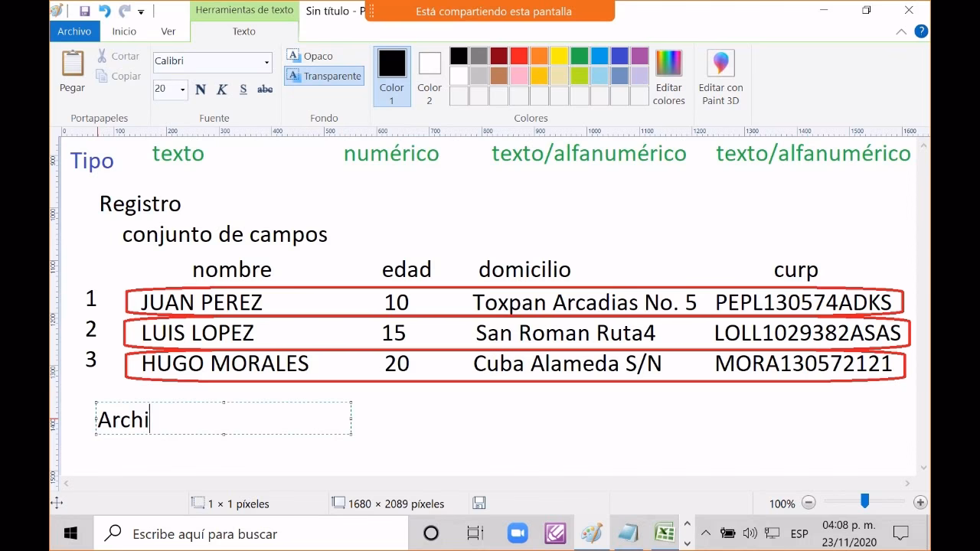Viewport: 980px width, 551px height.
Task: Set text background to Transparente
Action: click(x=324, y=76)
